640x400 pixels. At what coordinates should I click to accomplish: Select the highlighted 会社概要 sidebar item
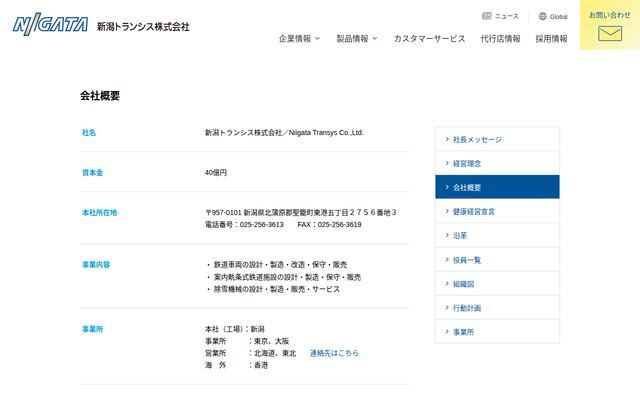(497, 187)
